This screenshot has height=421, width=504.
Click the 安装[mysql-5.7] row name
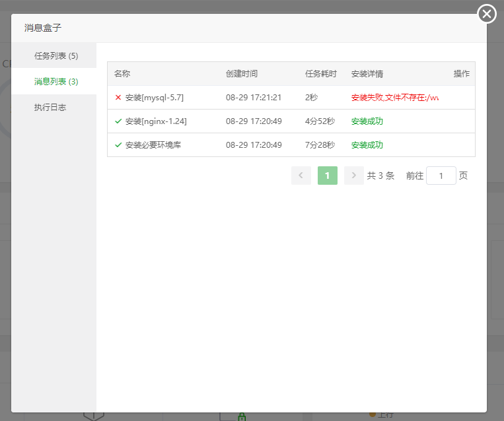[x=155, y=97]
